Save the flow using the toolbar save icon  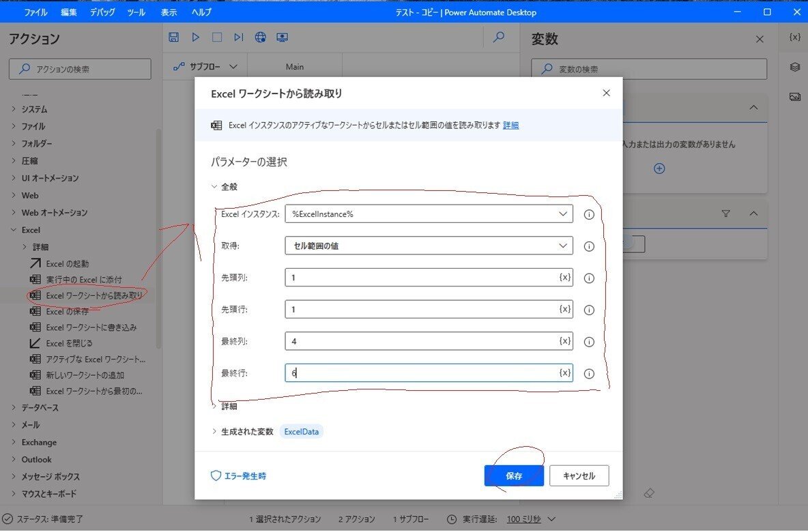(x=173, y=37)
